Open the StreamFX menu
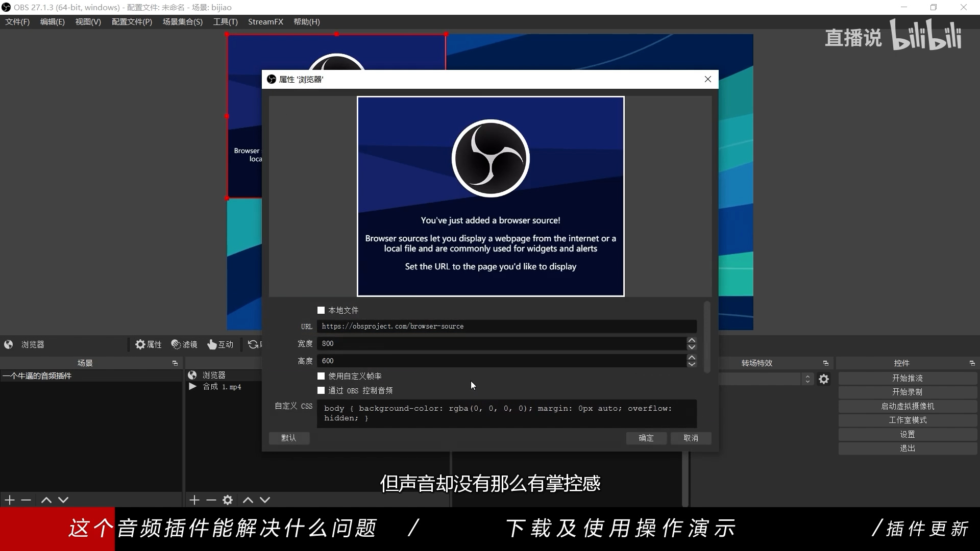This screenshot has height=551, width=980. coord(265,22)
